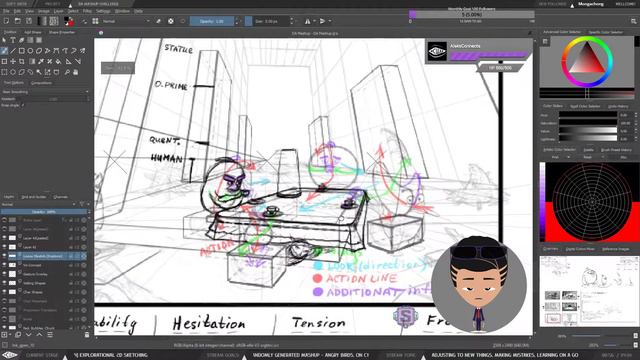Screen dimensions: 640x360
Task: Open the layer filter funnel menu
Action: click(82, 204)
